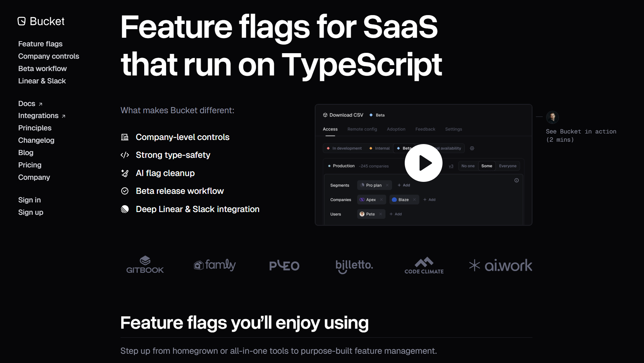This screenshot has width=644, height=363.
Task: Click the See Bucket in action caption
Action: (x=581, y=136)
